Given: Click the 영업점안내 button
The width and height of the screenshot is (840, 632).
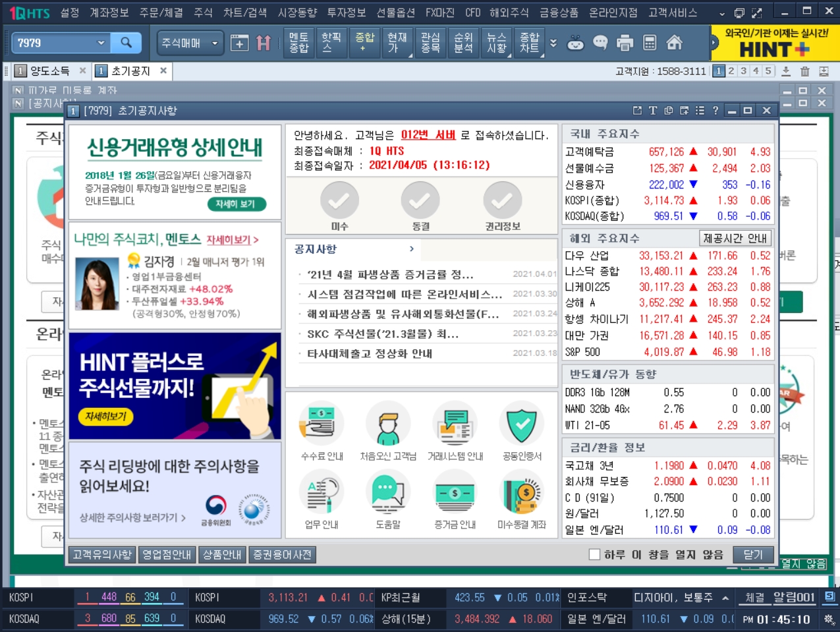Looking at the screenshot, I should pos(167,555).
